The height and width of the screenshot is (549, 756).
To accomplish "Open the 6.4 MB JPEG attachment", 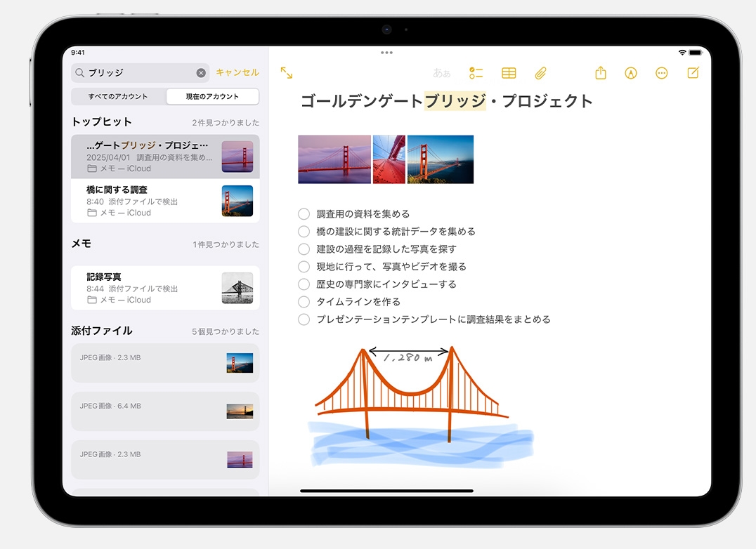I will (x=165, y=411).
